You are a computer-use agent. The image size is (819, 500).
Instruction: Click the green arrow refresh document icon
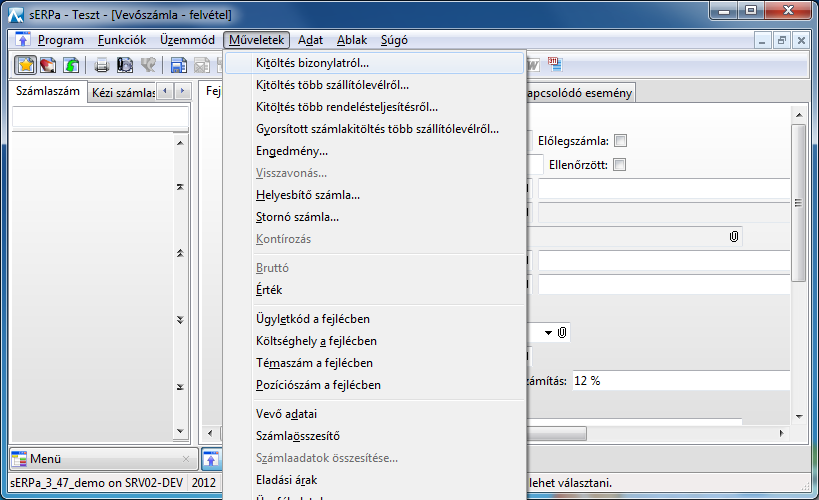pos(71,65)
